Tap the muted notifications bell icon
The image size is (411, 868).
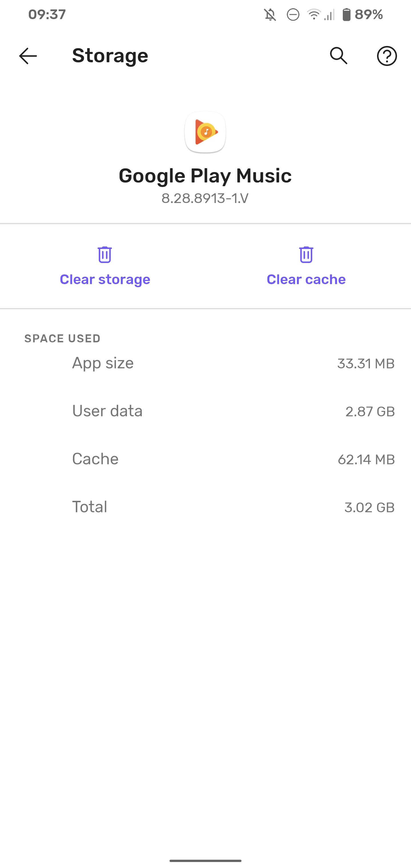(x=270, y=15)
